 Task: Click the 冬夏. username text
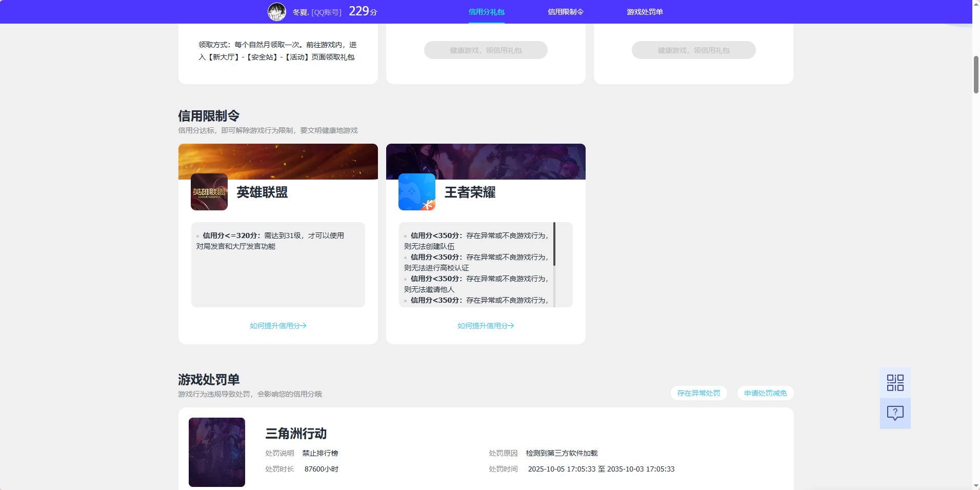[301, 12]
